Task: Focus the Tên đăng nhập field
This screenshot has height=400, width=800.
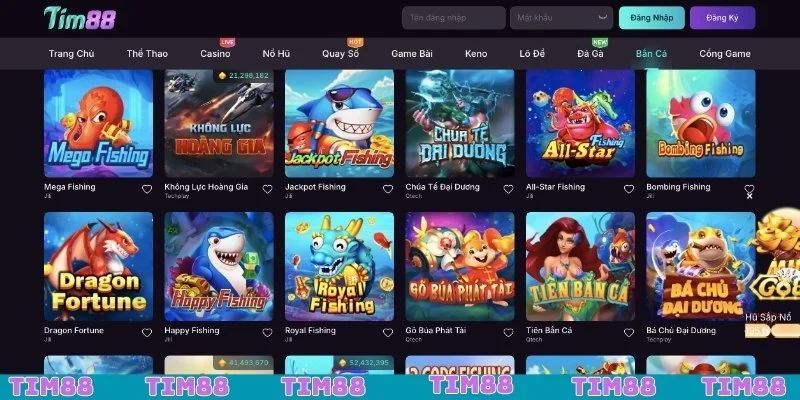Action: coord(454,18)
